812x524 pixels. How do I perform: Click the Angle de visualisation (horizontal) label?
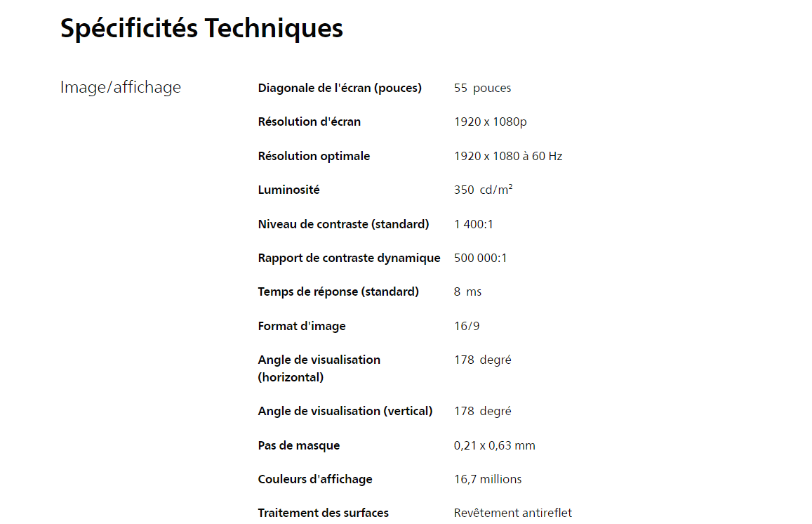319,368
